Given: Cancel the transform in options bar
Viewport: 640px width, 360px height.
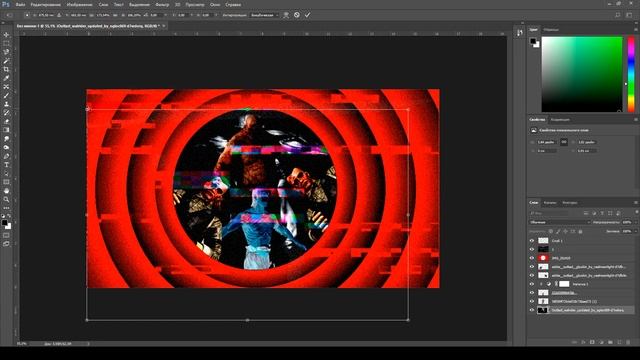Looking at the screenshot, I should 297,15.
